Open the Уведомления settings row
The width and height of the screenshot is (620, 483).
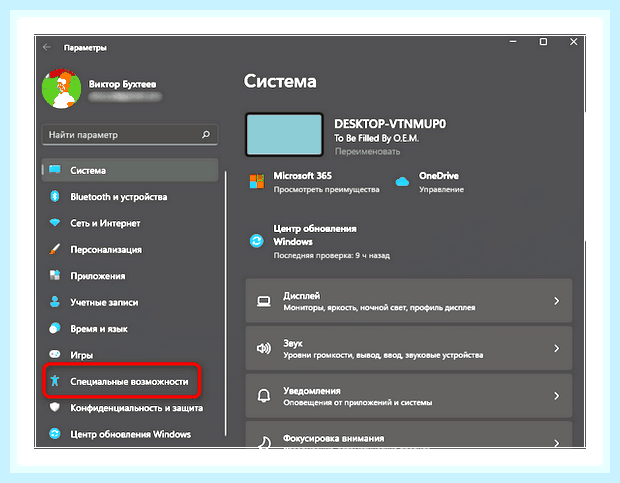[x=409, y=396]
